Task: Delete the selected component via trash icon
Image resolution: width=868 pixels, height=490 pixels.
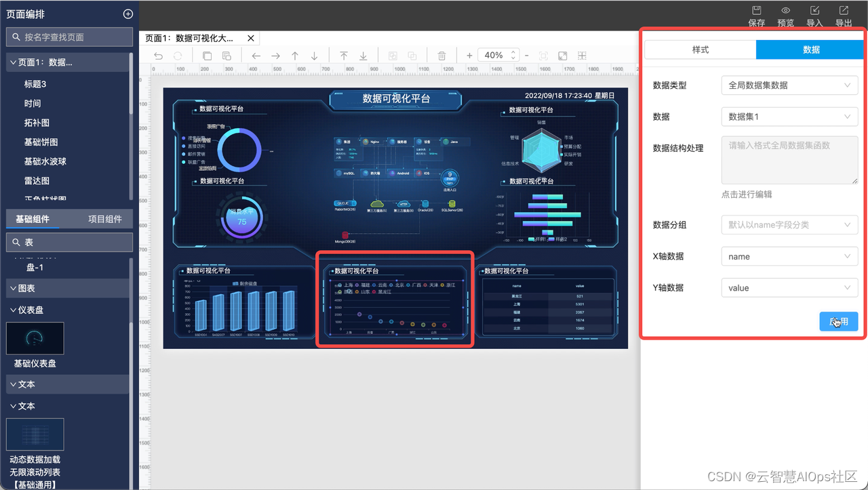Action: pyautogui.click(x=441, y=56)
